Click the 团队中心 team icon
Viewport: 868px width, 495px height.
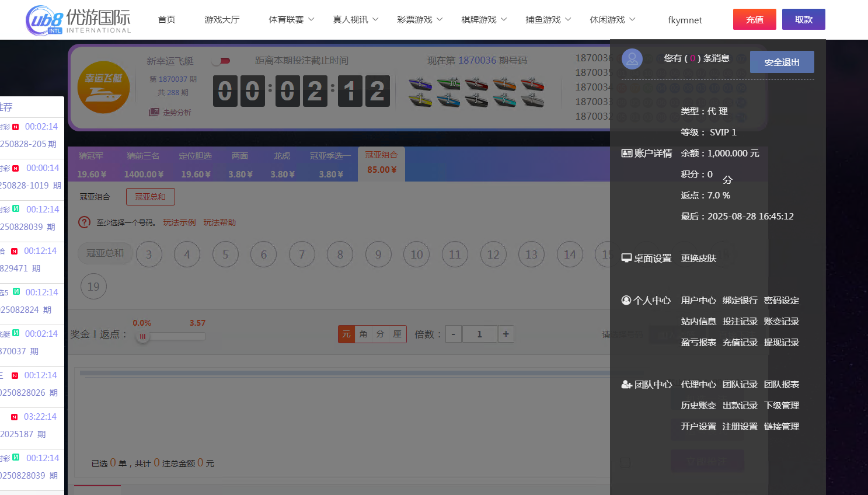[x=626, y=384]
